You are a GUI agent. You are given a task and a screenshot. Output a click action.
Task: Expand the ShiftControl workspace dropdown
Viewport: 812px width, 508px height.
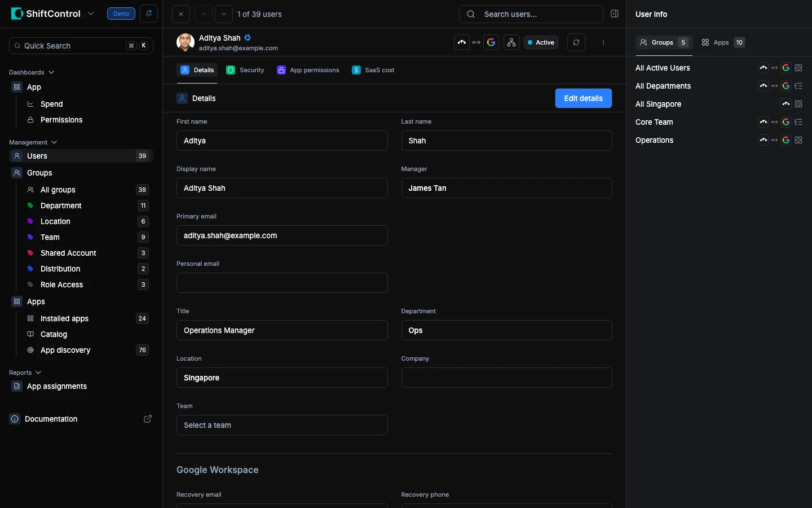pyautogui.click(x=91, y=14)
